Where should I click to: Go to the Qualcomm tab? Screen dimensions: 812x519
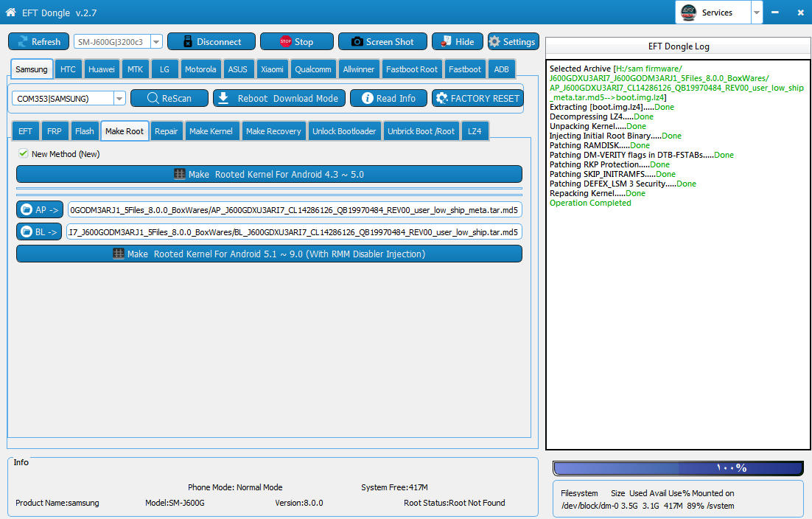point(312,69)
